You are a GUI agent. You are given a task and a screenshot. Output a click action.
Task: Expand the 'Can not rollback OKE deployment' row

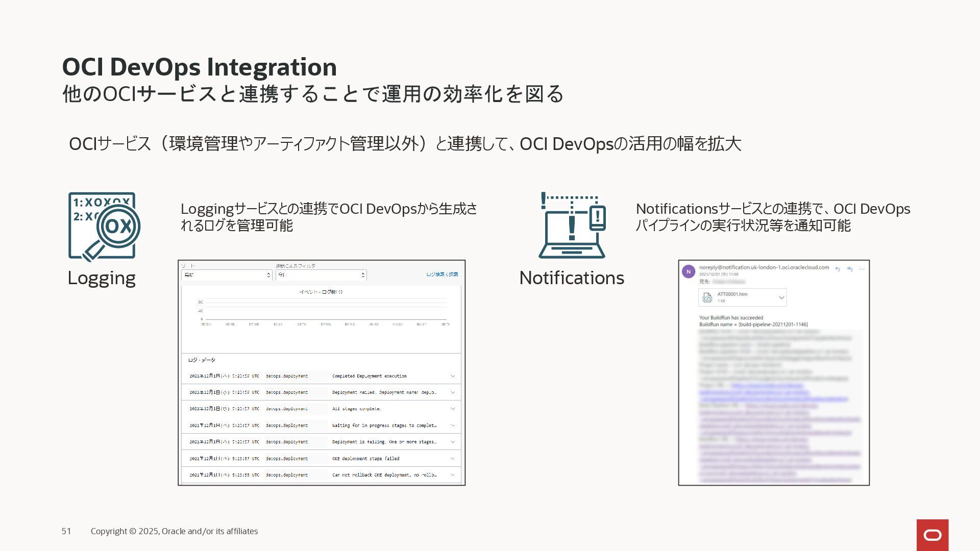point(452,475)
